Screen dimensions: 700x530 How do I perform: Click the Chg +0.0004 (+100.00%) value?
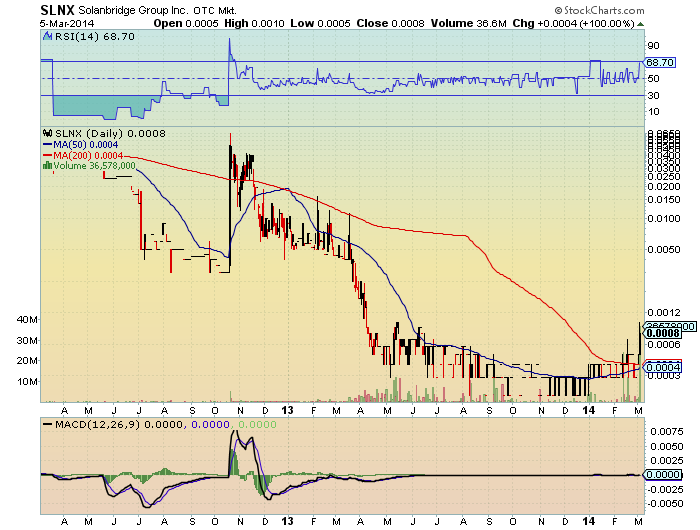pos(573,24)
